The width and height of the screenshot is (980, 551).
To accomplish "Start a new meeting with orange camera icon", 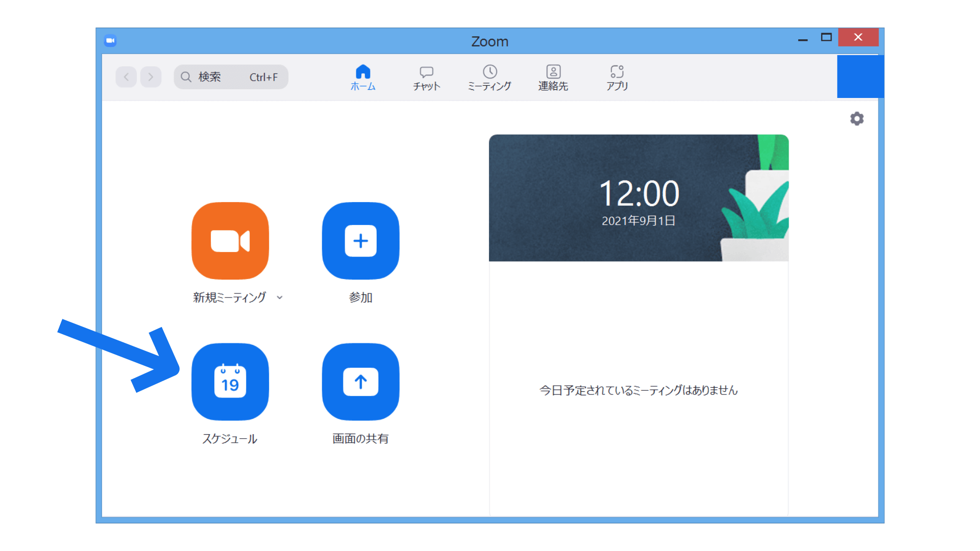I will point(230,241).
